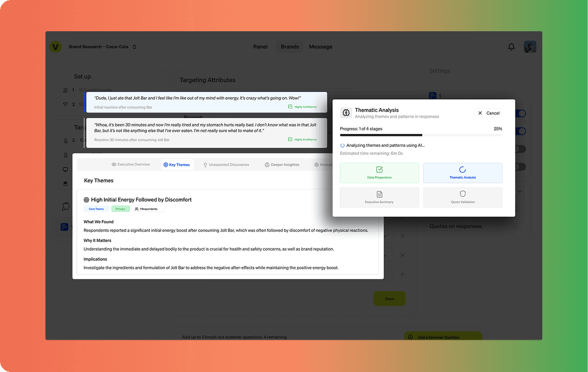
Task: Open the user profile avatar
Action: 530,47
